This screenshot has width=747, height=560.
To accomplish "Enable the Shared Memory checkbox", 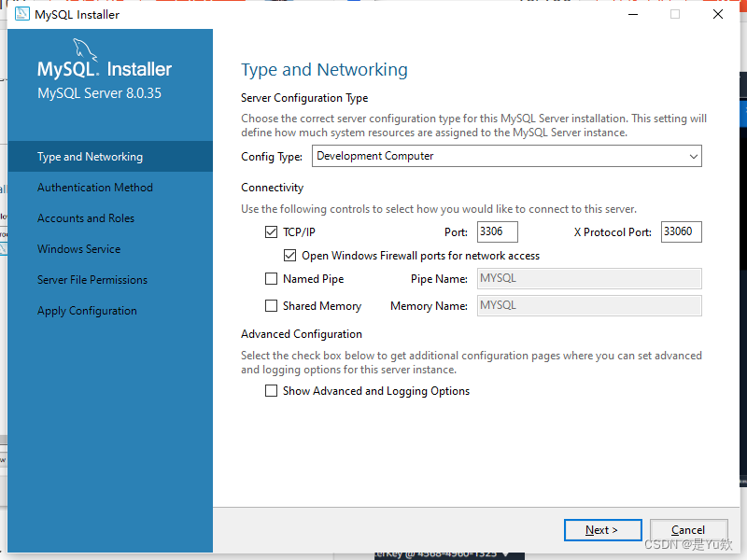I will (x=271, y=306).
